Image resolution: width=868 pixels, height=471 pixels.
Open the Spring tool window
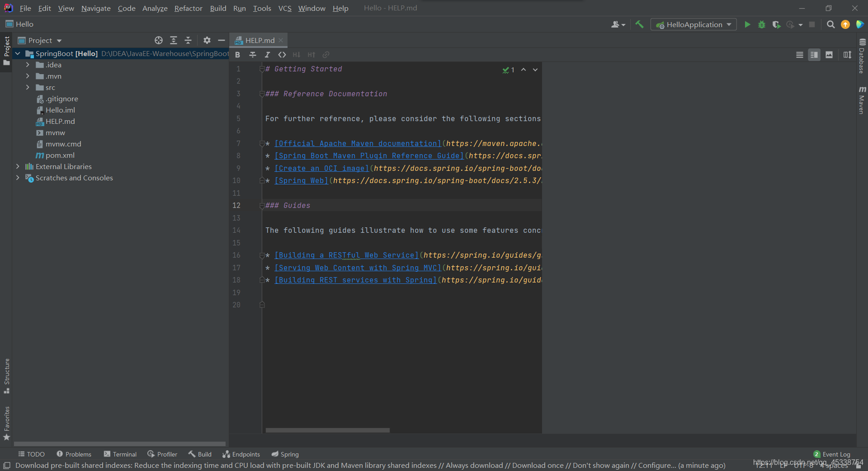(x=285, y=454)
